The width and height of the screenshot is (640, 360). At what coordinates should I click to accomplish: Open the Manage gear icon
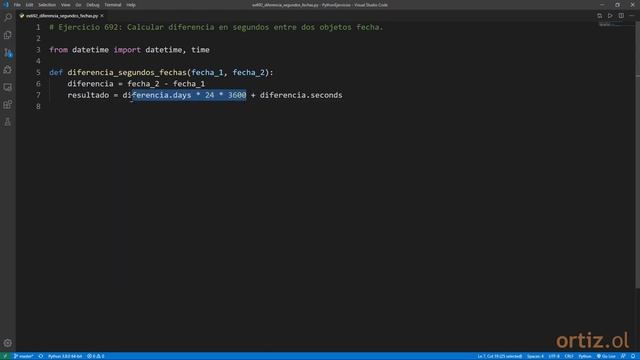pos(8,343)
